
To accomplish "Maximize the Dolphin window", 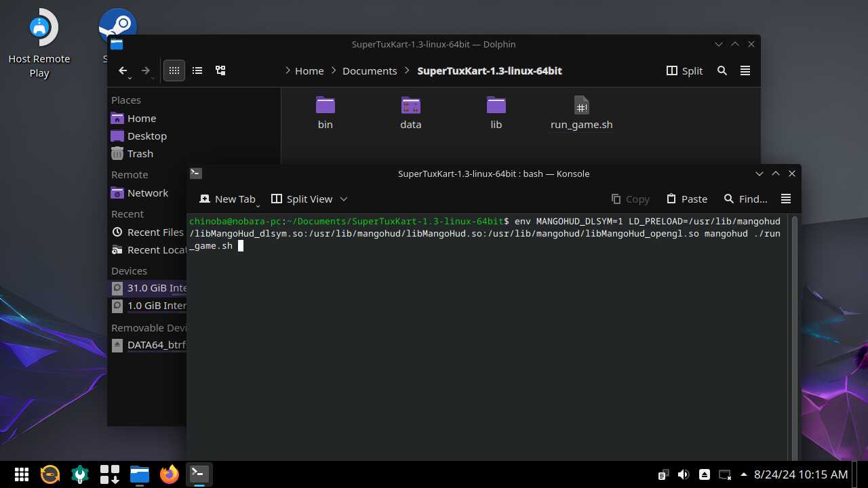I will point(735,44).
